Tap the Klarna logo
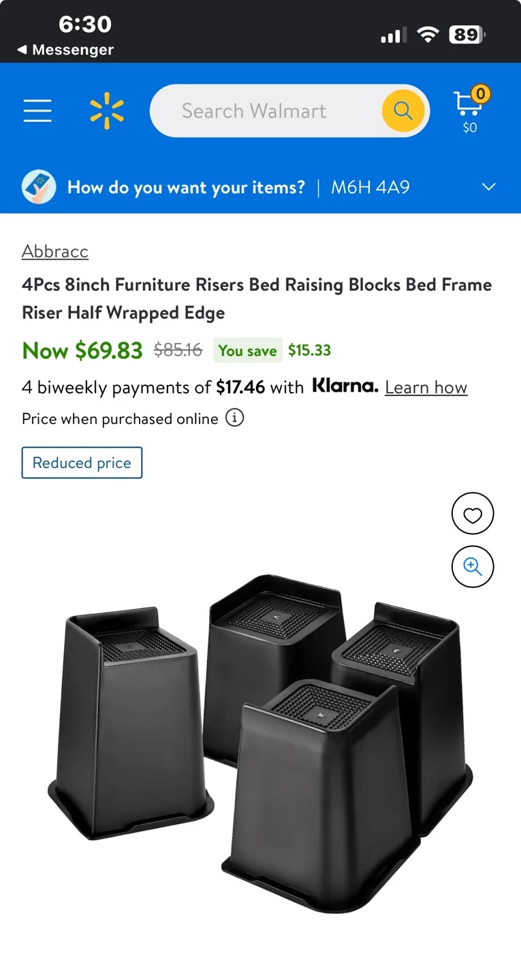Viewport: 521px width, 980px height. [345, 386]
